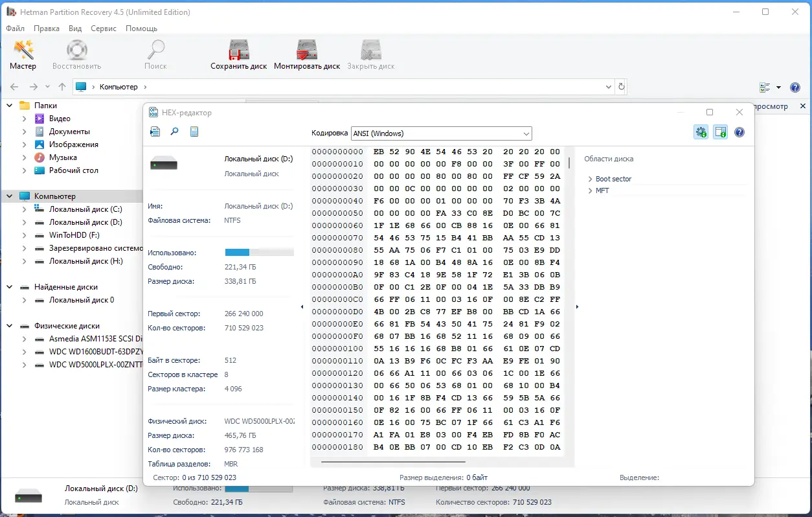Screen dimensions: 812x517
Task: Open the address bar history dropdown
Action: 609,87
